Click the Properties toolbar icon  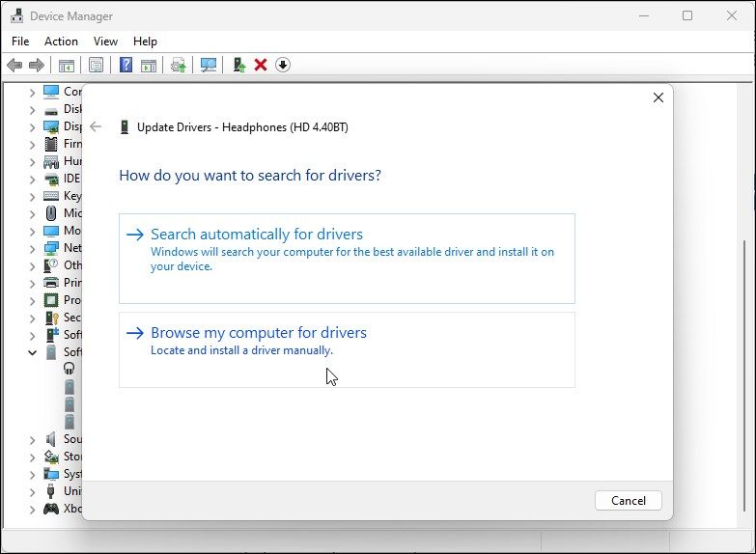pyautogui.click(x=96, y=65)
